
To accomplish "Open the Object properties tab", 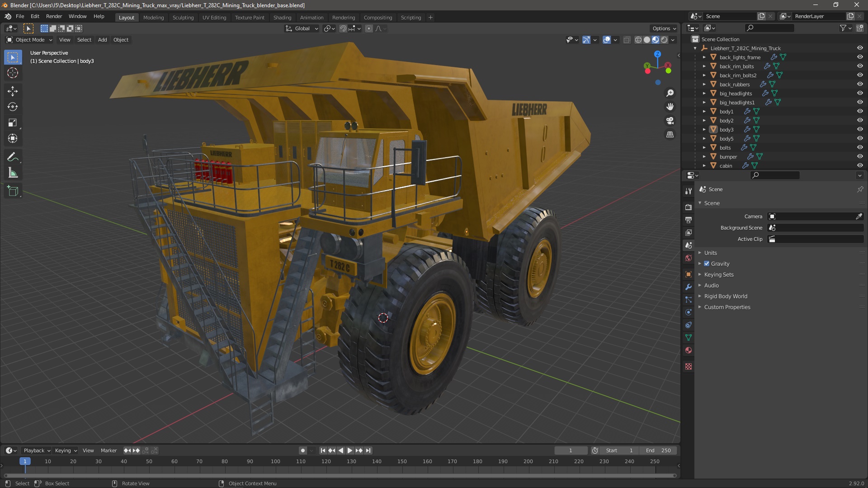I will [689, 274].
